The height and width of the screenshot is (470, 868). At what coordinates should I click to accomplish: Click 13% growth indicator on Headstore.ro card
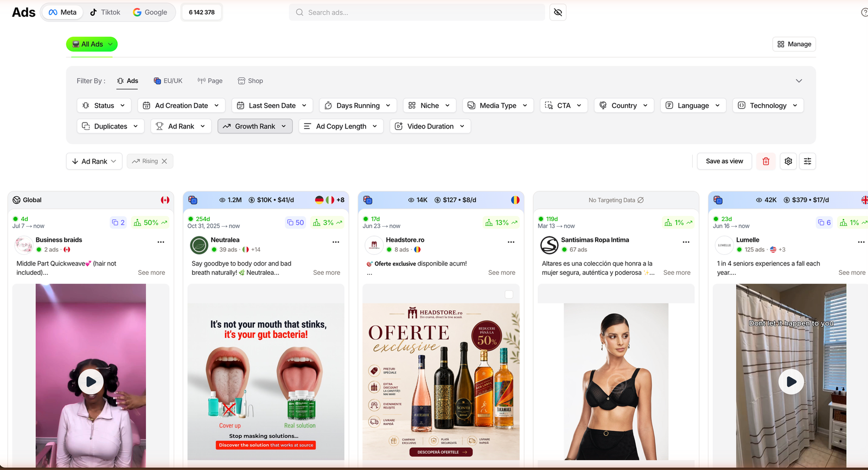[501, 222]
